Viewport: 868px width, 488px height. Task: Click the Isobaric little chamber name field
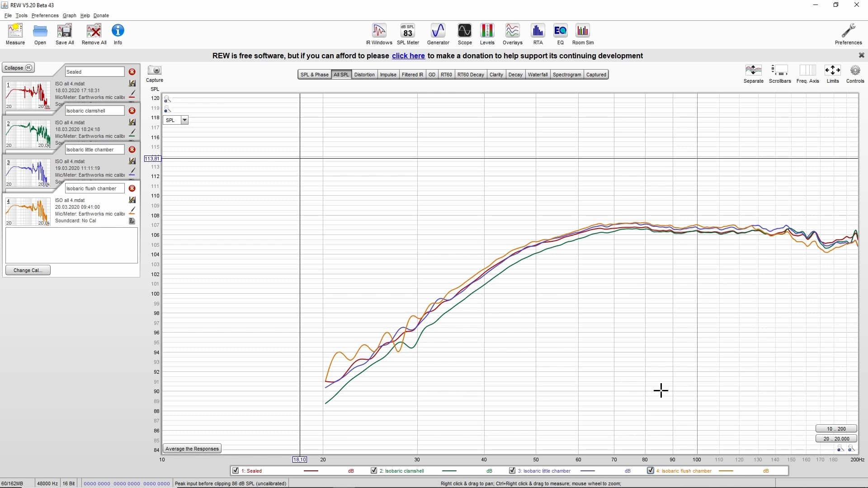click(x=94, y=150)
